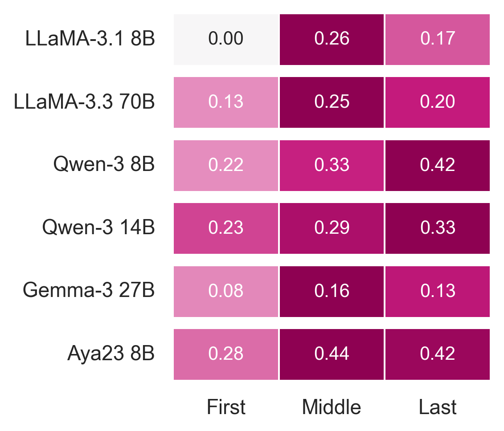
Task: Click the Qwen-3 8B Last column cell
Action: tap(438, 165)
